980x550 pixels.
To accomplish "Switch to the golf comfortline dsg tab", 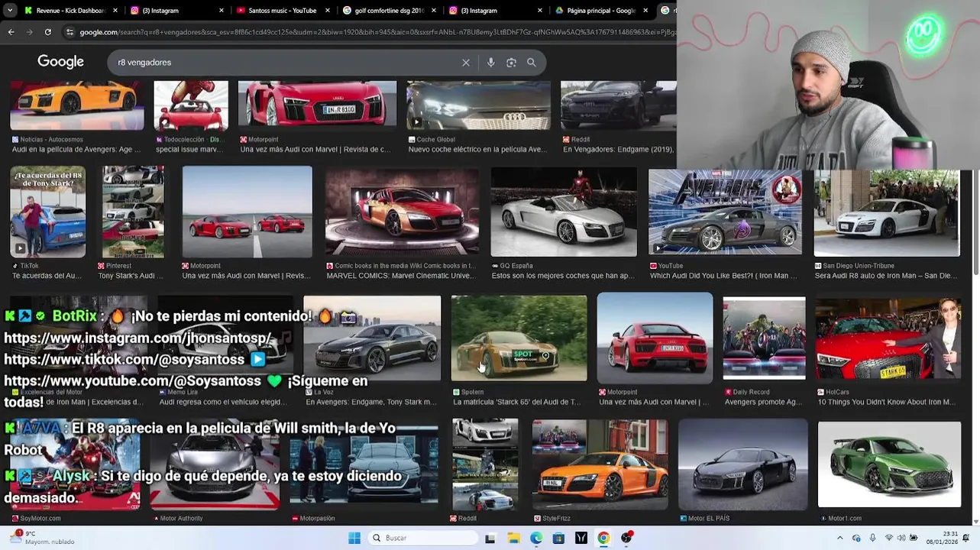I will coord(388,11).
